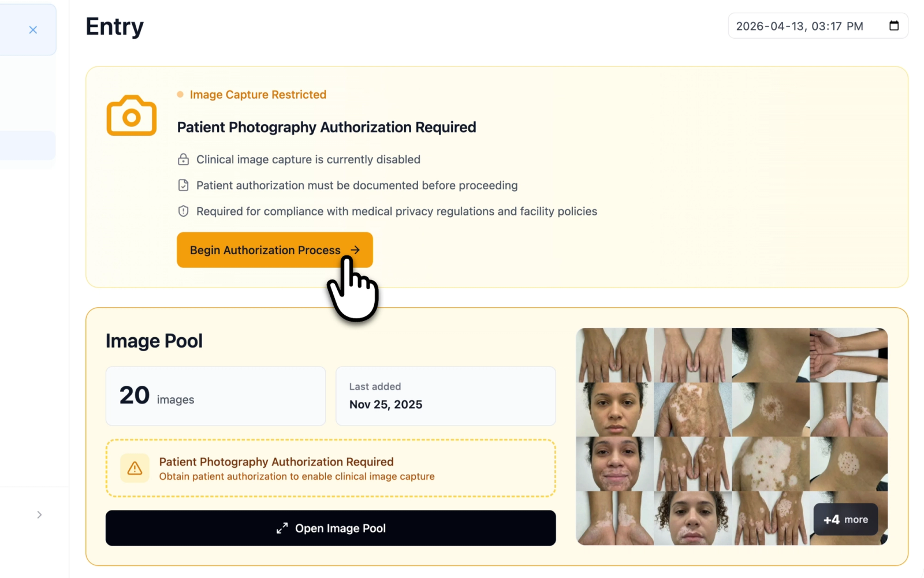This screenshot has height=578, width=924.
Task: Reveal the +4 more hidden images
Action: tap(845, 519)
